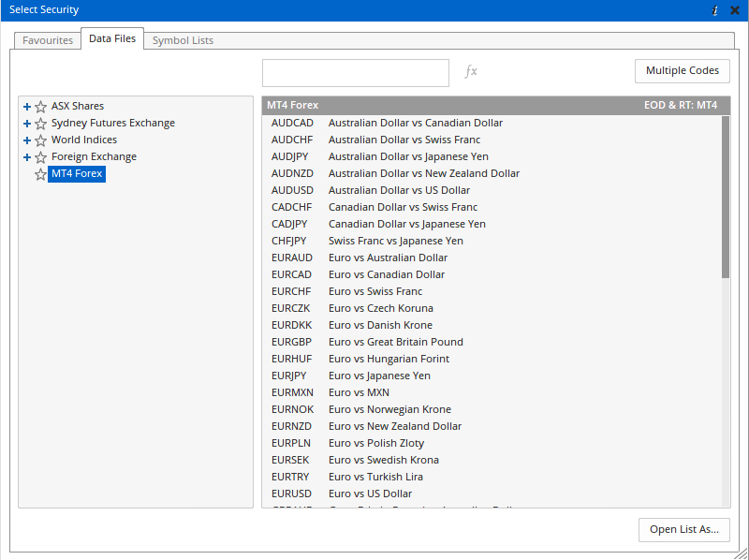Expand the ASX Shares tree node
Screen dimensions: 749x560
pyautogui.click(x=27, y=107)
